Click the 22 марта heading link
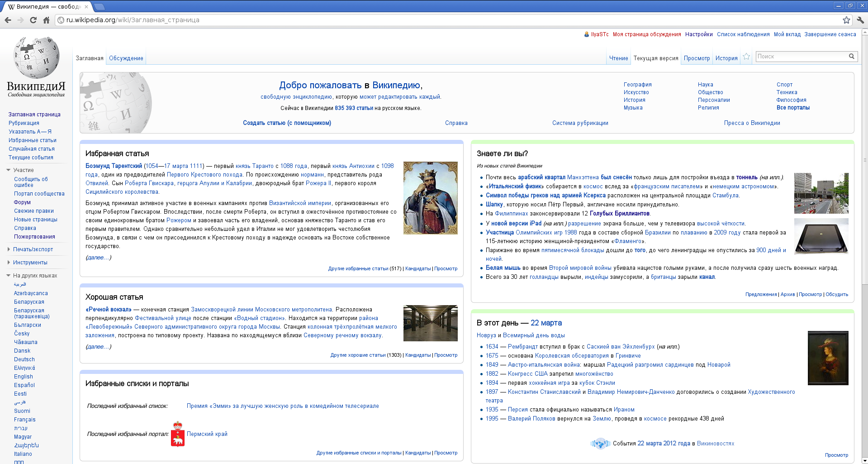The height and width of the screenshot is (464, 868). click(546, 323)
